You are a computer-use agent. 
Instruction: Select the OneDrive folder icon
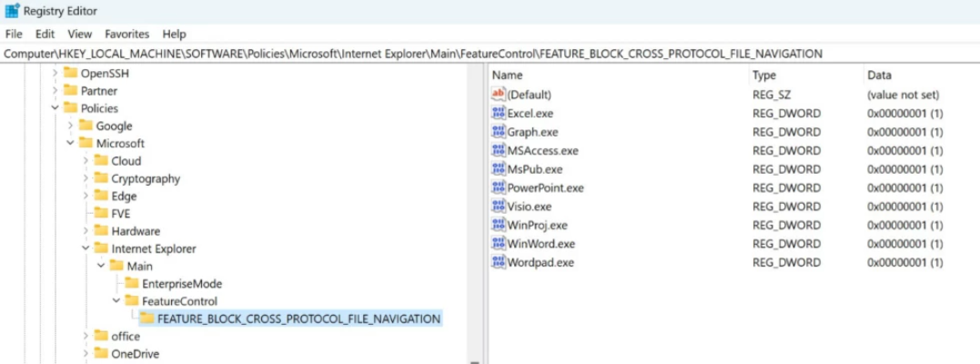(x=101, y=353)
